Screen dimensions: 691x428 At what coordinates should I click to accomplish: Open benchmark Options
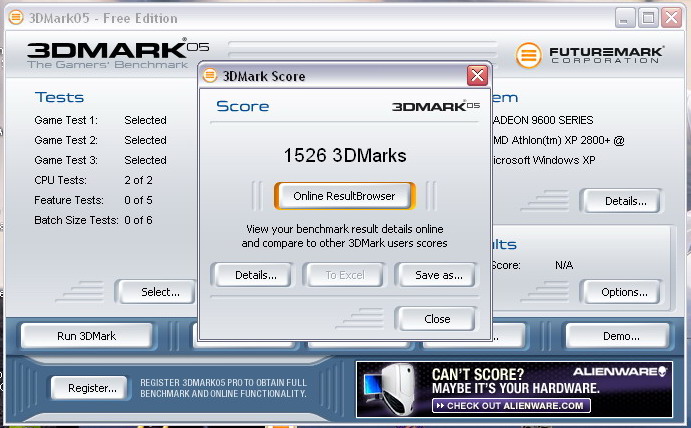coord(621,292)
